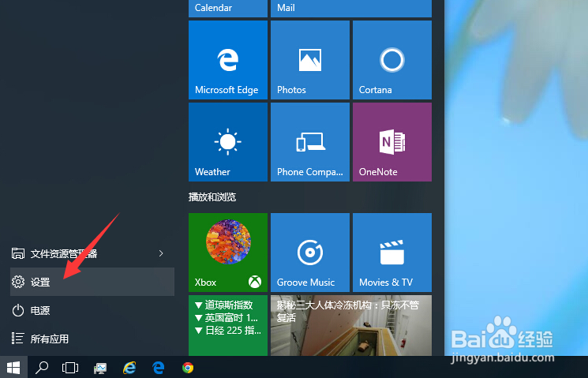
Task: Open the Xbox tile
Action: [x=228, y=253]
